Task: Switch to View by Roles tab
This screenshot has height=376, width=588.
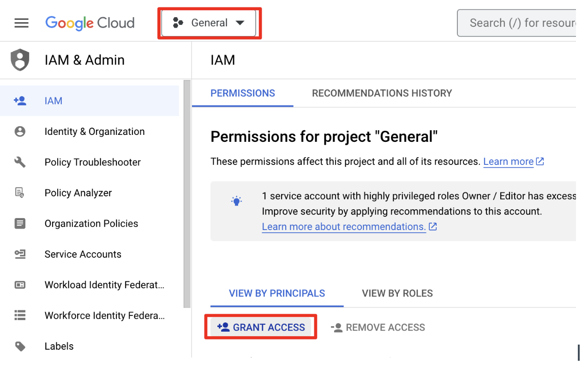Action: coord(397,293)
